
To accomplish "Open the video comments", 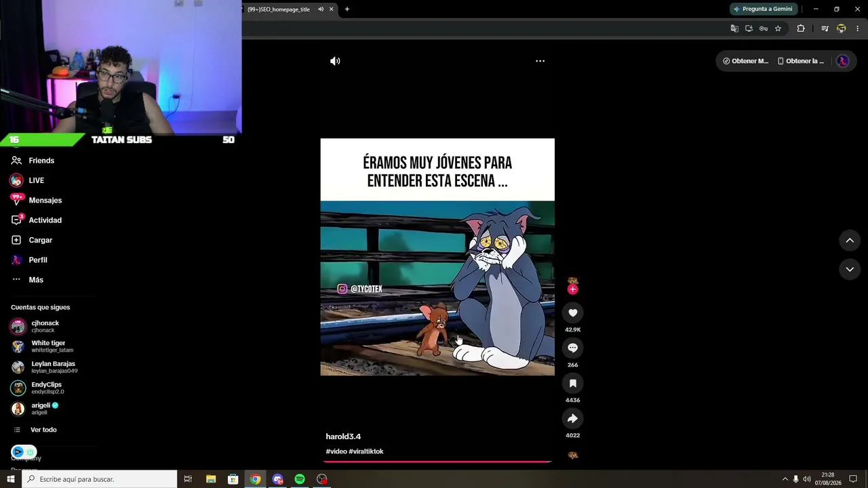I will [x=573, y=348].
